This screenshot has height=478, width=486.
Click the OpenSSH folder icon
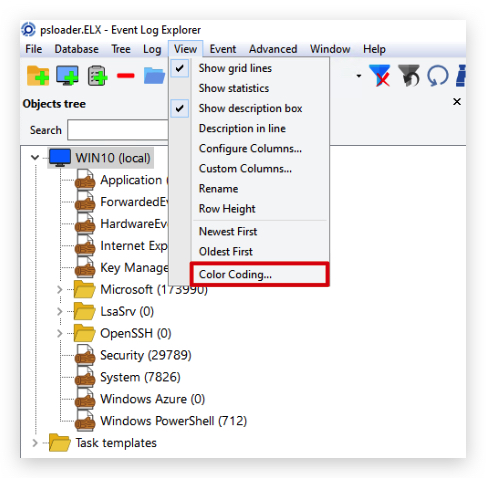[84, 333]
